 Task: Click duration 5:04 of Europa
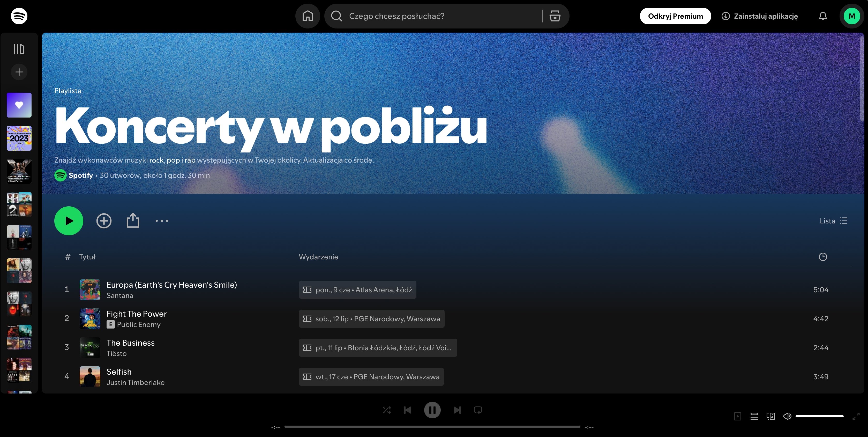point(820,290)
